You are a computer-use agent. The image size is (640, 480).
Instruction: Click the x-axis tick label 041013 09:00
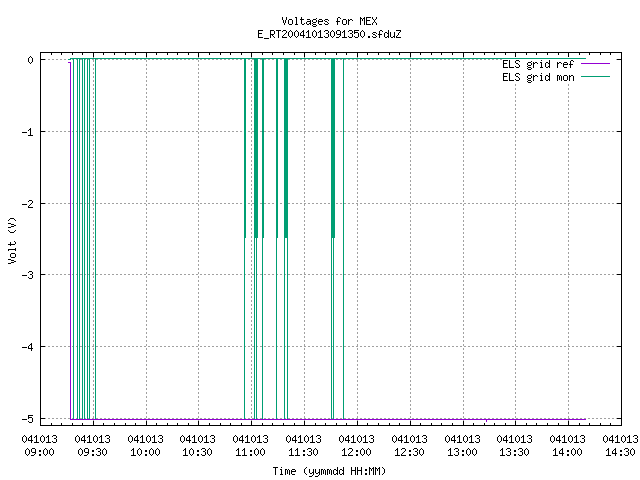pos(40,445)
